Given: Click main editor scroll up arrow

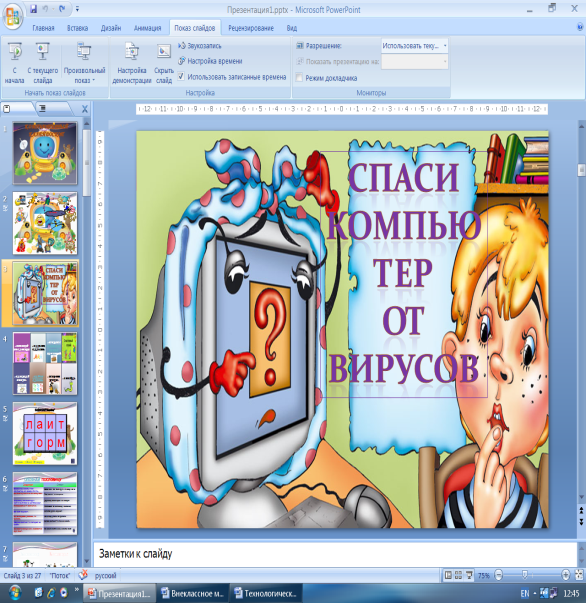Looking at the screenshot, I should coord(581,126).
